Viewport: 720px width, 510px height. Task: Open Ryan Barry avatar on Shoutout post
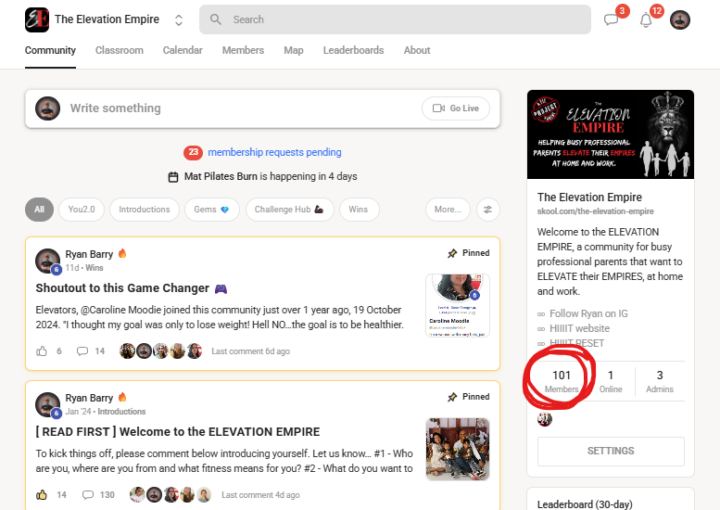tap(48, 261)
